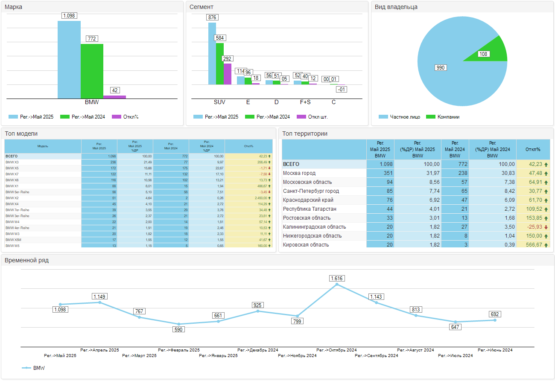Click green up arrow in BMW M5 row

pyautogui.click(x=269, y=246)
